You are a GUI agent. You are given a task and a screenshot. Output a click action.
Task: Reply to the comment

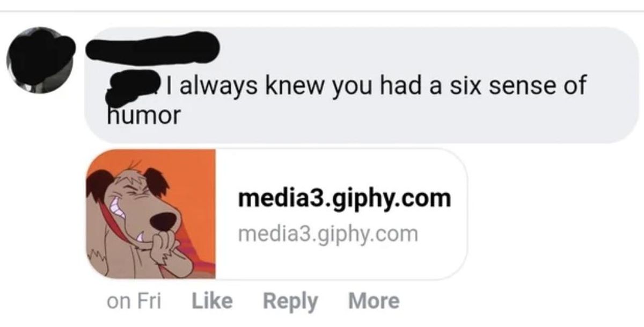(x=290, y=302)
